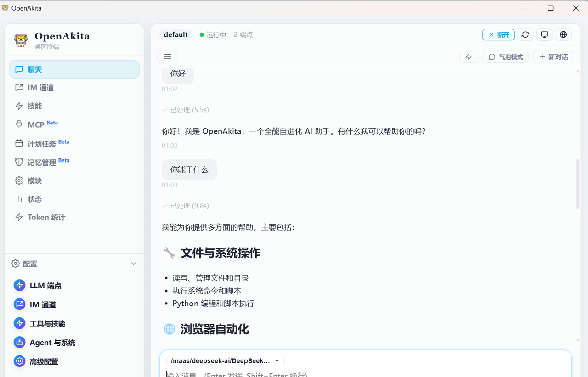The height and width of the screenshot is (377, 588).
Task: Click the refresh icon in top bar
Action: (526, 34)
